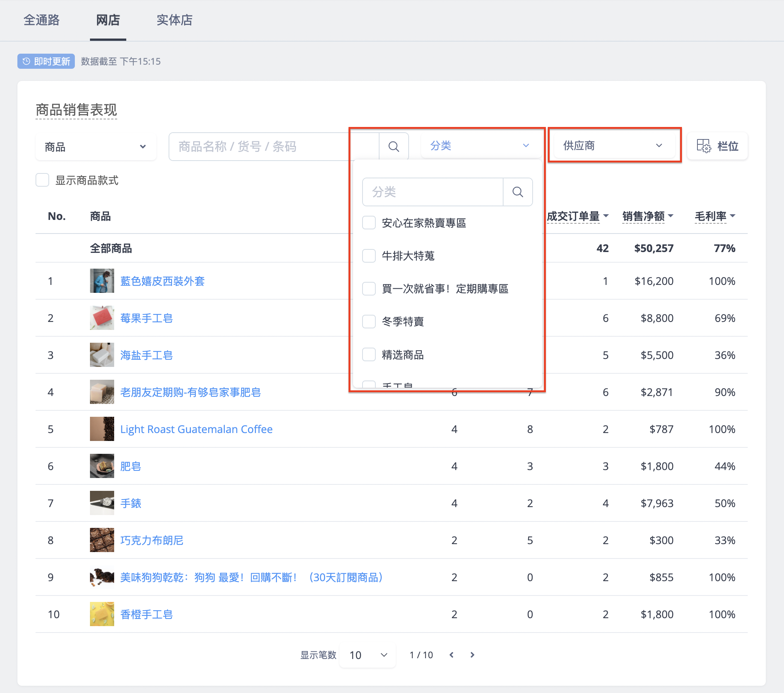Image resolution: width=784 pixels, height=693 pixels.
Task: Switch to the 全通路 tab
Action: [42, 20]
